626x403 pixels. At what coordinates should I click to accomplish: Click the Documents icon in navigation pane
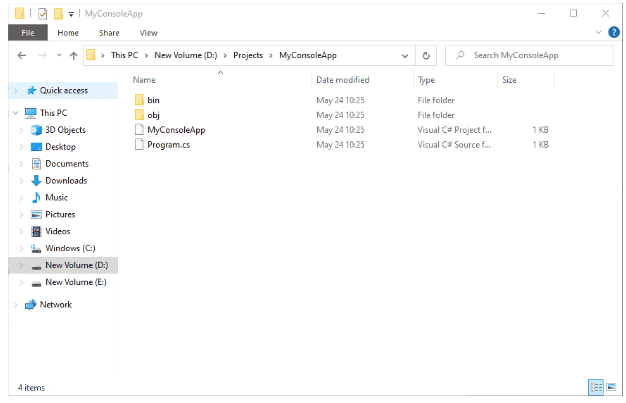36,164
